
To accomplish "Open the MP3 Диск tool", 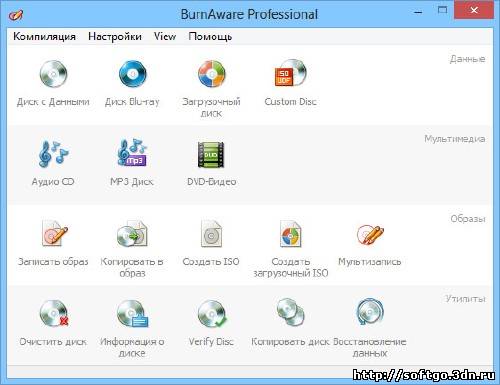I will [x=132, y=153].
